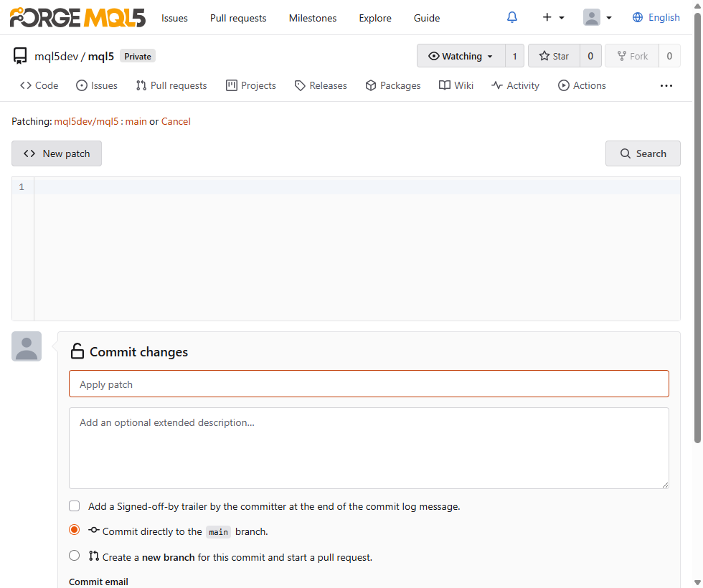Open the Projects tab

pos(251,85)
